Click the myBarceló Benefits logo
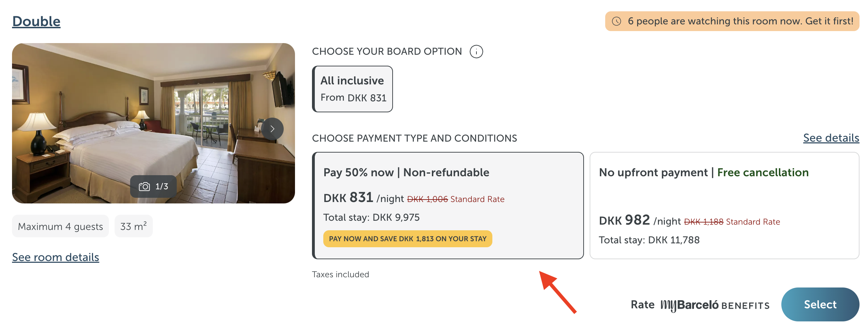 click(714, 305)
